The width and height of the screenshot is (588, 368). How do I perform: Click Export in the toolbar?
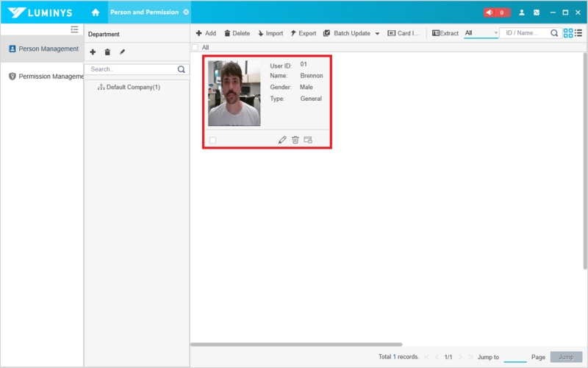pyautogui.click(x=304, y=33)
